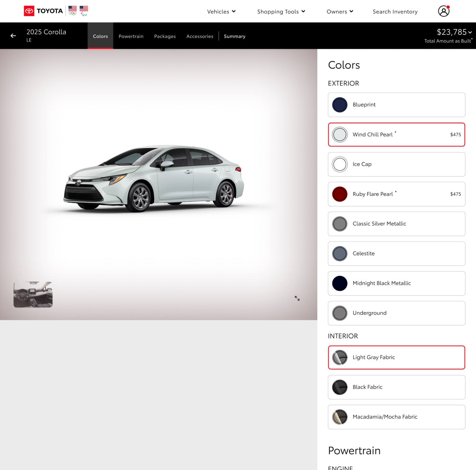The image size is (476, 470).
Task: Click the Team USA Paralympic flag icon
Action: (x=84, y=11)
